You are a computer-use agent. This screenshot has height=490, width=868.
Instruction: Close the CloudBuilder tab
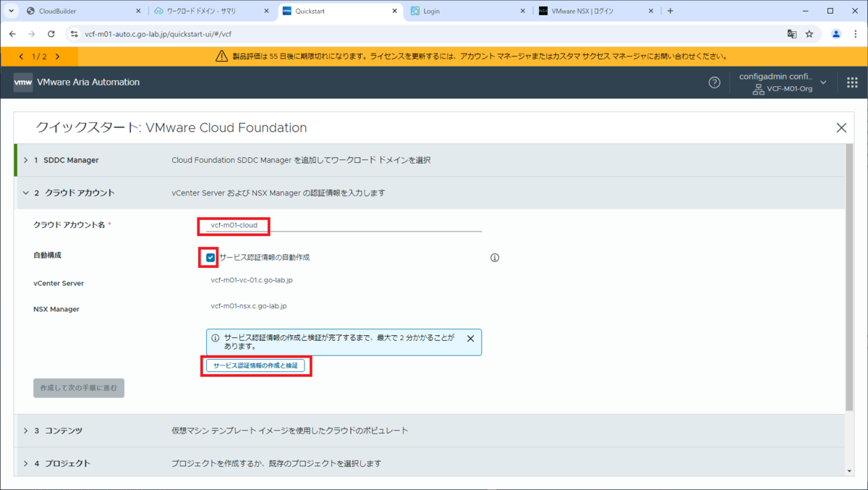tap(137, 11)
